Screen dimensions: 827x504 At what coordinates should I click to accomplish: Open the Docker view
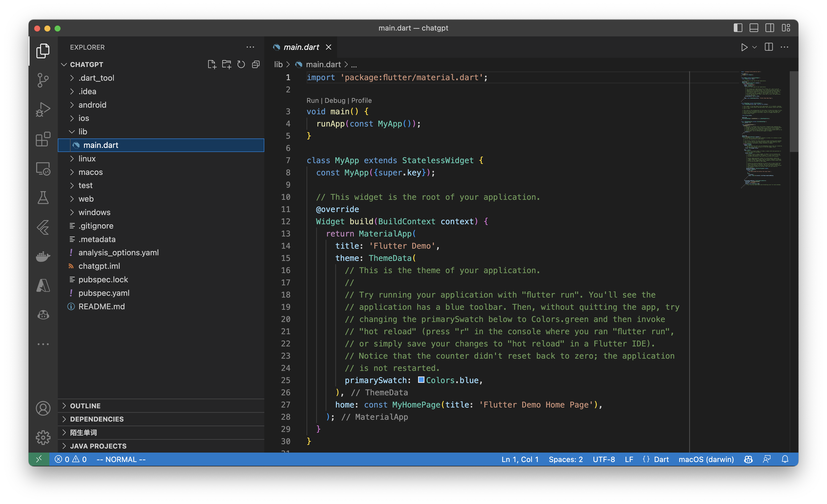[x=43, y=257]
